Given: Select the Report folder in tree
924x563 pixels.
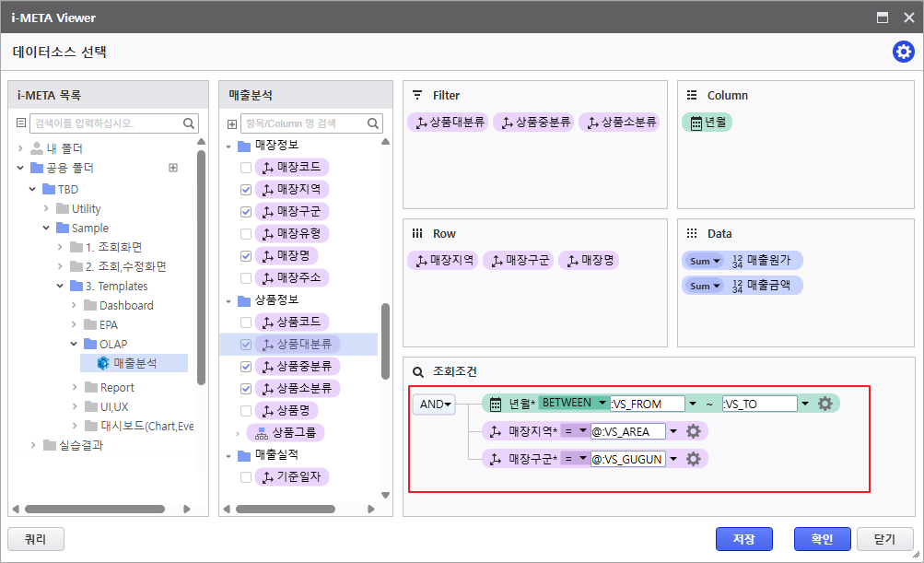Looking at the screenshot, I should coord(117,388).
